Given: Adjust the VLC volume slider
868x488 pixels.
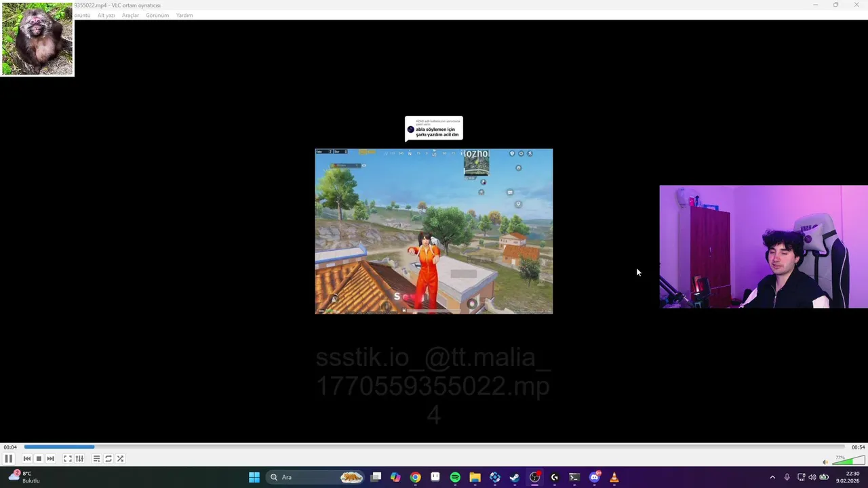Looking at the screenshot, I should point(848,461).
